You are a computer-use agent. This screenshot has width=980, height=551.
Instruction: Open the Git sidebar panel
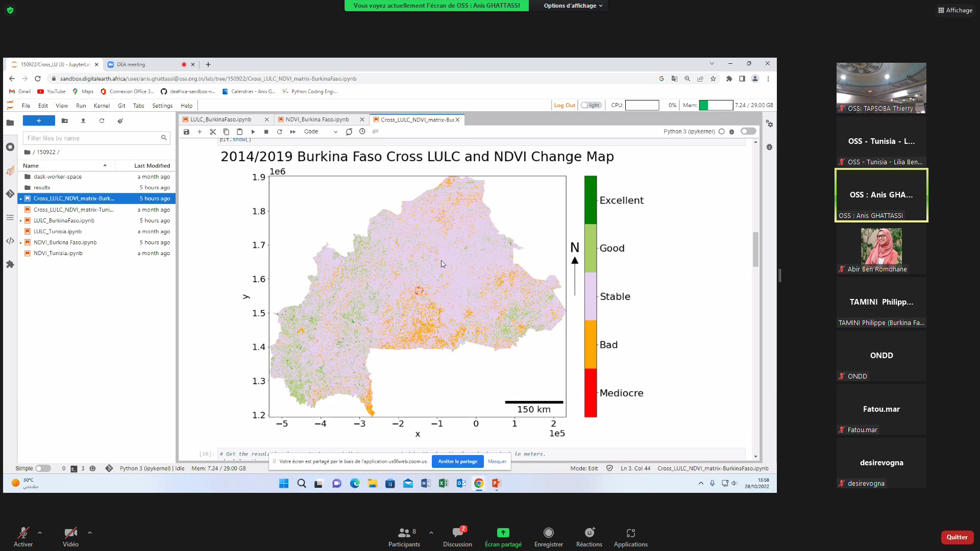point(10,194)
